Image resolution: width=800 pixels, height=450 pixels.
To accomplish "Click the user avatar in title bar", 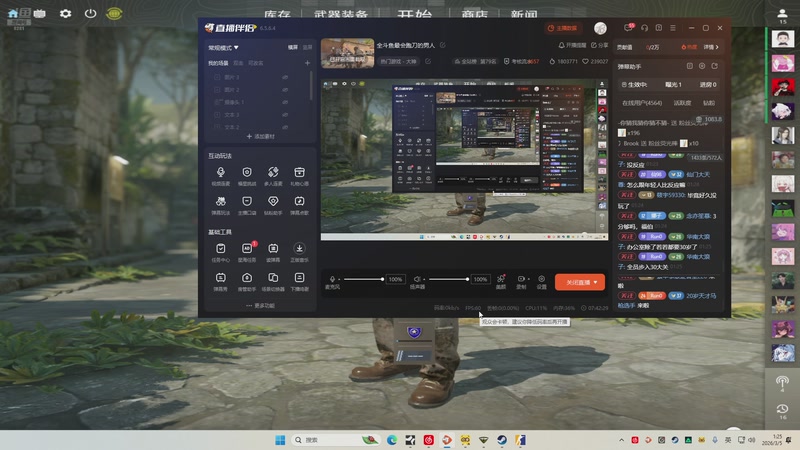I will 601,28.
